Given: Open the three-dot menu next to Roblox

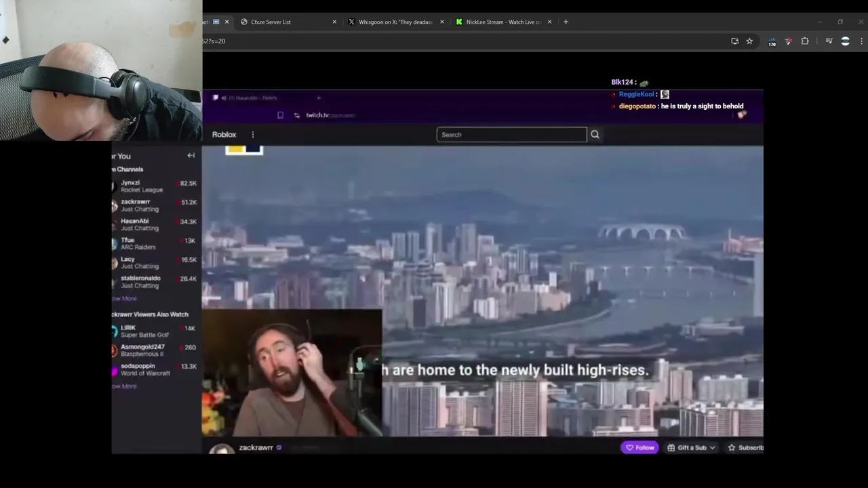Looking at the screenshot, I should (x=253, y=134).
